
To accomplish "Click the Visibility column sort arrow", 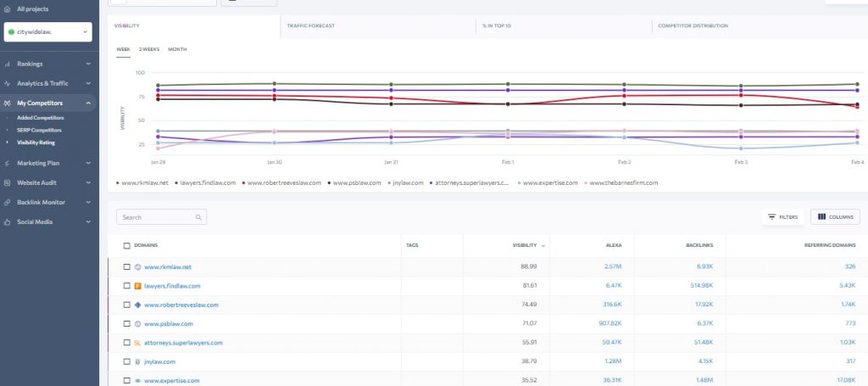I will pos(543,245).
